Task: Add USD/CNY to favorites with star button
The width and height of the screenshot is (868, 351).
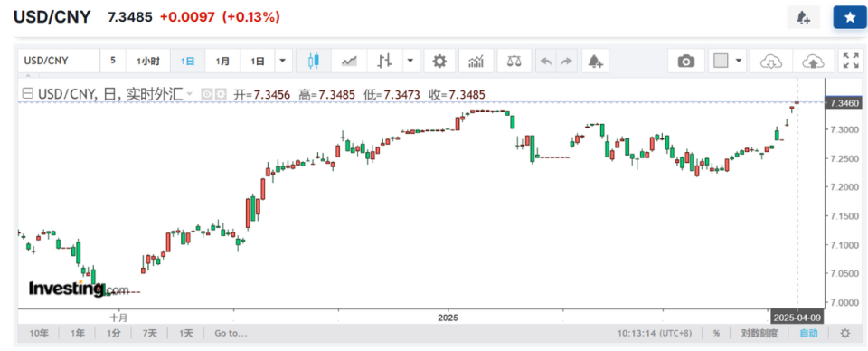Action: pos(850,18)
